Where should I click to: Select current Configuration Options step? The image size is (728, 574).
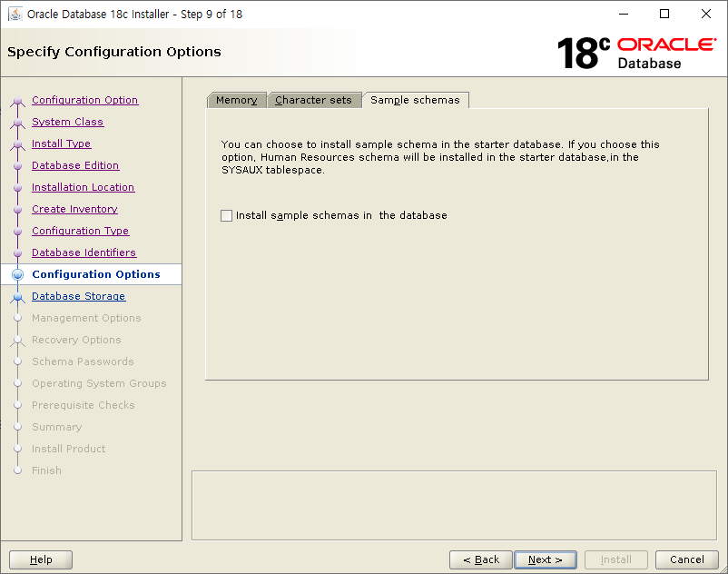click(96, 274)
